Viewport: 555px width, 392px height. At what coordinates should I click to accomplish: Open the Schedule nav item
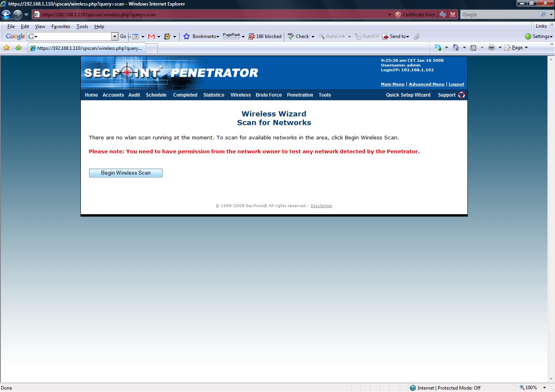[156, 95]
